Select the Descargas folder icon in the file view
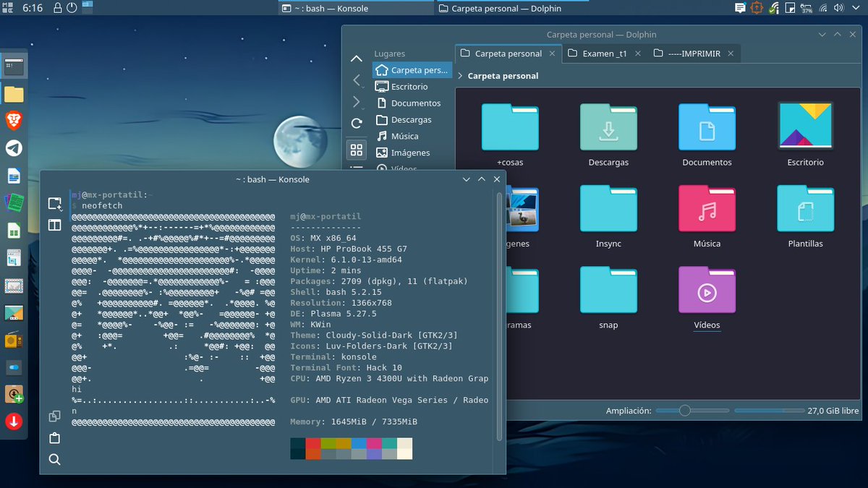This screenshot has width=868, height=488. 608,127
